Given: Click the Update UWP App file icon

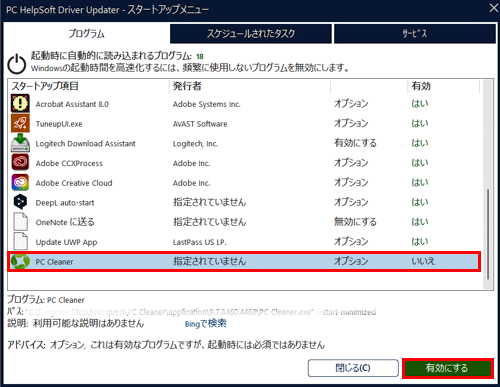Looking at the screenshot, I should point(20,241).
